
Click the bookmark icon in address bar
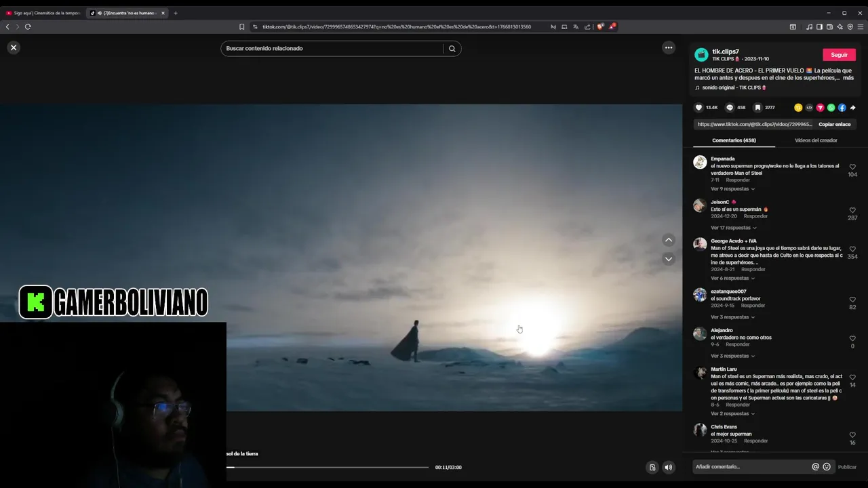point(241,26)
